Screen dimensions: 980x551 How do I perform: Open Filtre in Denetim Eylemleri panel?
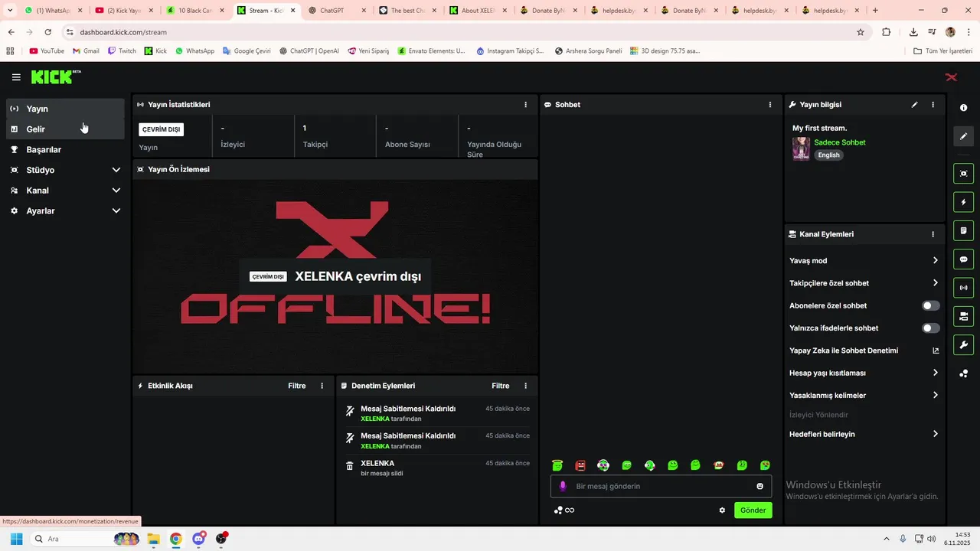(x=501, y=386)
